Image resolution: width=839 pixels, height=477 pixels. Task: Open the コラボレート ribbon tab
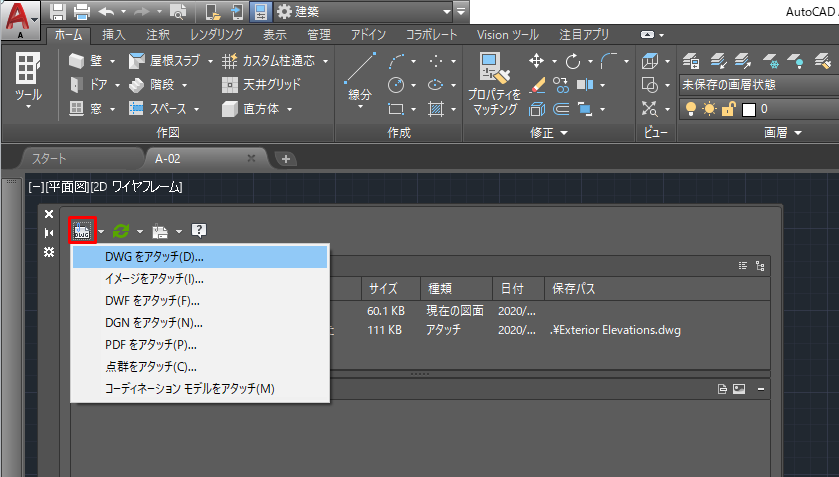tap(431, 35)
